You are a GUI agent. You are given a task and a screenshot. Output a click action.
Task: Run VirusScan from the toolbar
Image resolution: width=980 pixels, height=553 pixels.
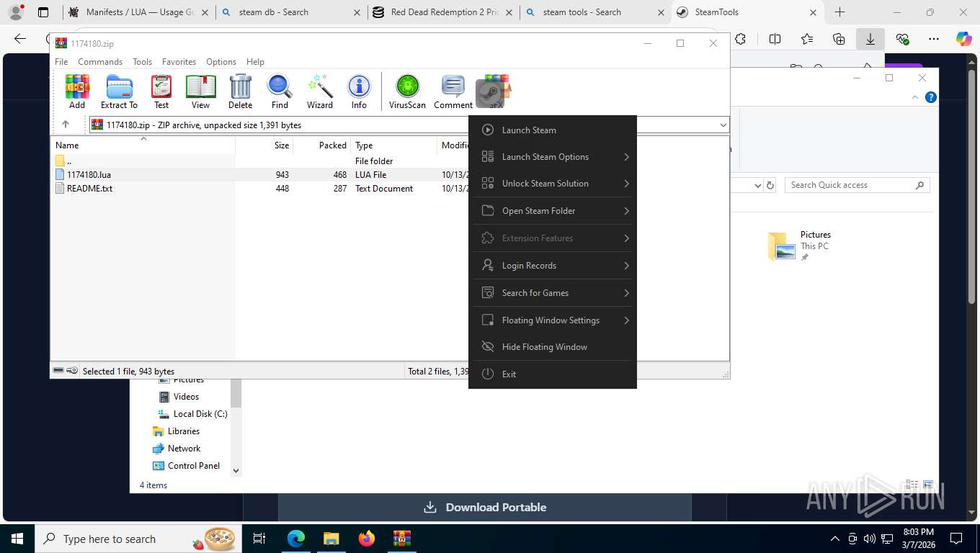click(407, 92)
